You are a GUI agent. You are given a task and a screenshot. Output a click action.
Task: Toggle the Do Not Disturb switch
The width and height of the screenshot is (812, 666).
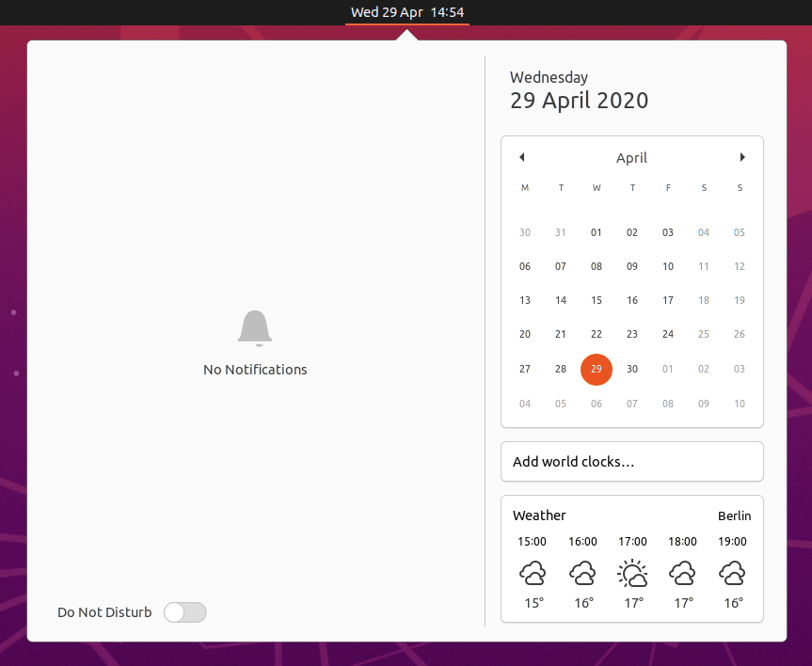(185, 612)
